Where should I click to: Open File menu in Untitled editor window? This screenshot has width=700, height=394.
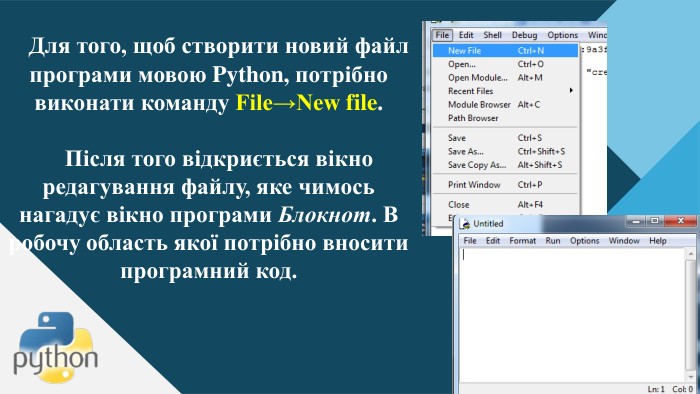(470, 241)
